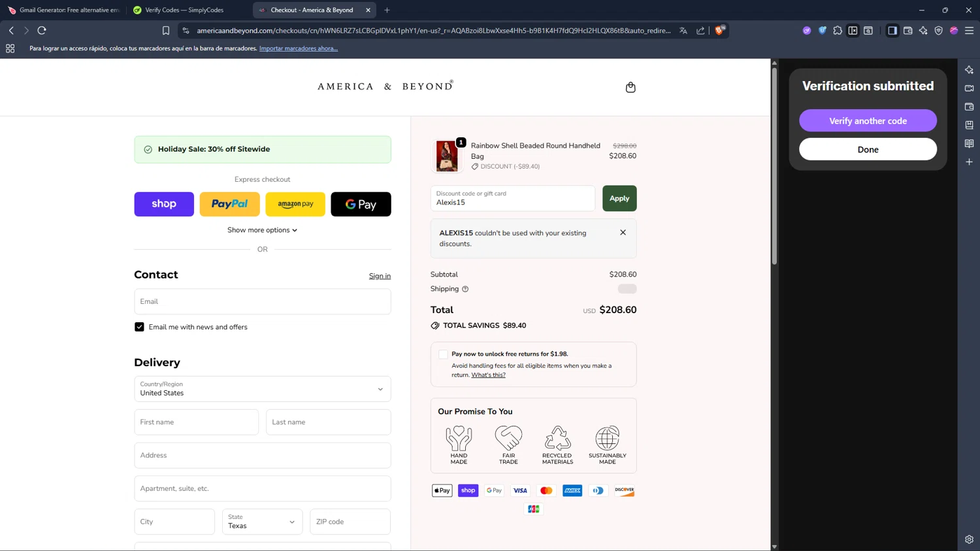Viewport: 980px width, 551px height.
Task: Open extensions puzzle icon
Action: coord(838,31)
